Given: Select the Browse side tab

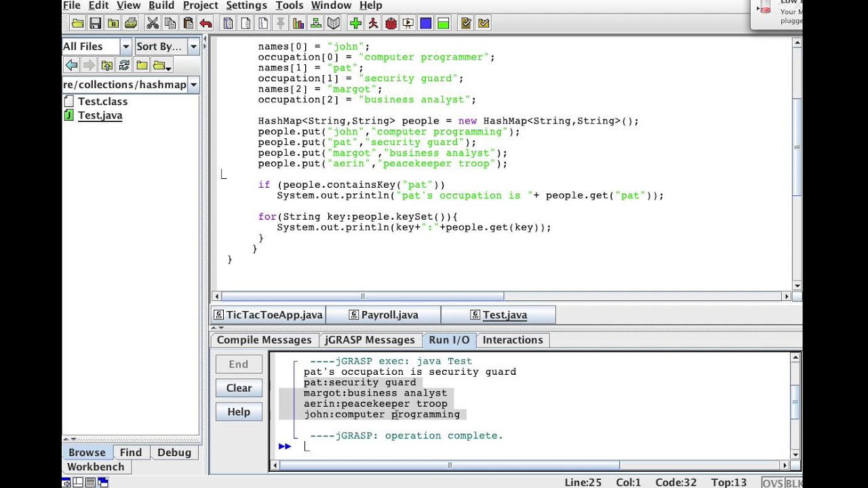Looking at the screenshot, I should coord(87,452).
